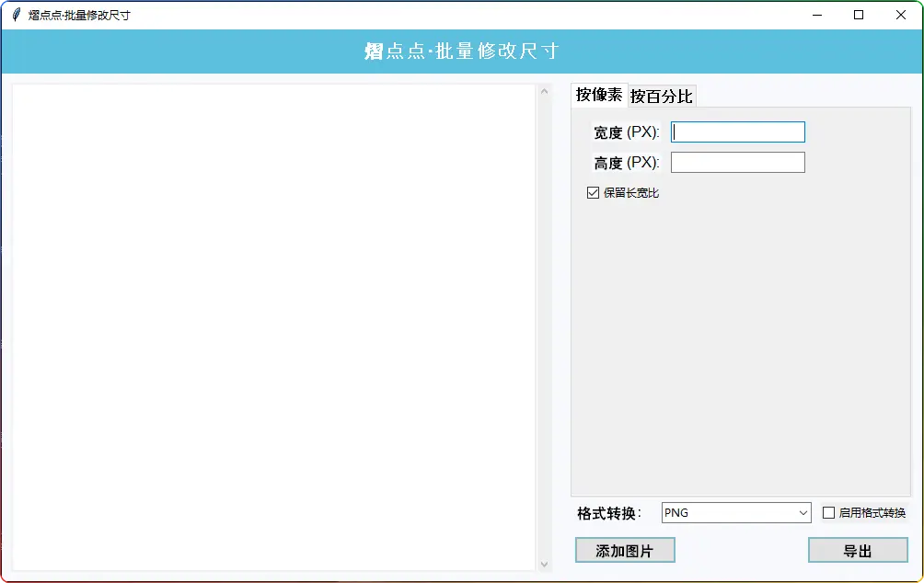Click the 格式转换 label

coord(608,513)
